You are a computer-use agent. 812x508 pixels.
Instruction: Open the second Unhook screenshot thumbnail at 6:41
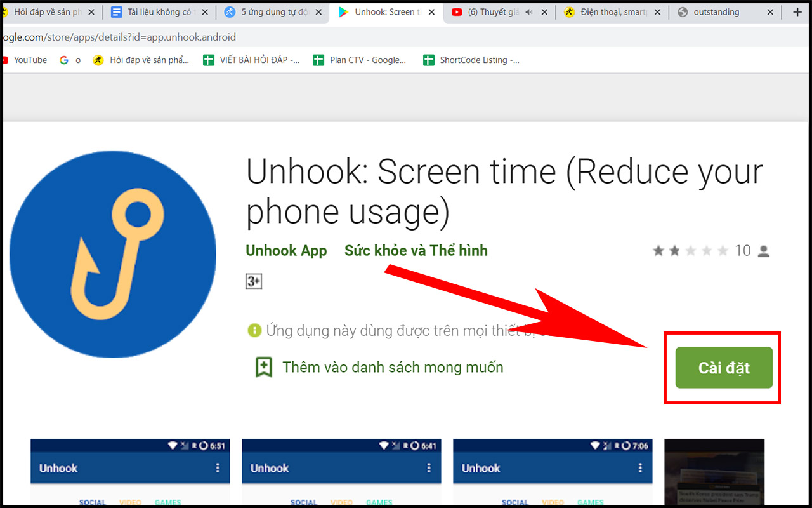(341, 472)
